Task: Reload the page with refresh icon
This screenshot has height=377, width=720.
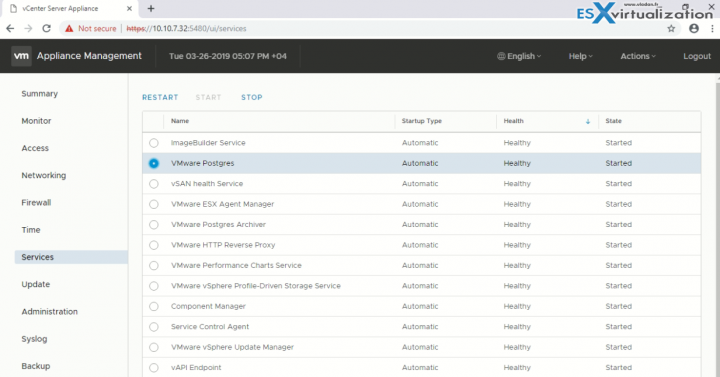Action: [x=46, y=28]
